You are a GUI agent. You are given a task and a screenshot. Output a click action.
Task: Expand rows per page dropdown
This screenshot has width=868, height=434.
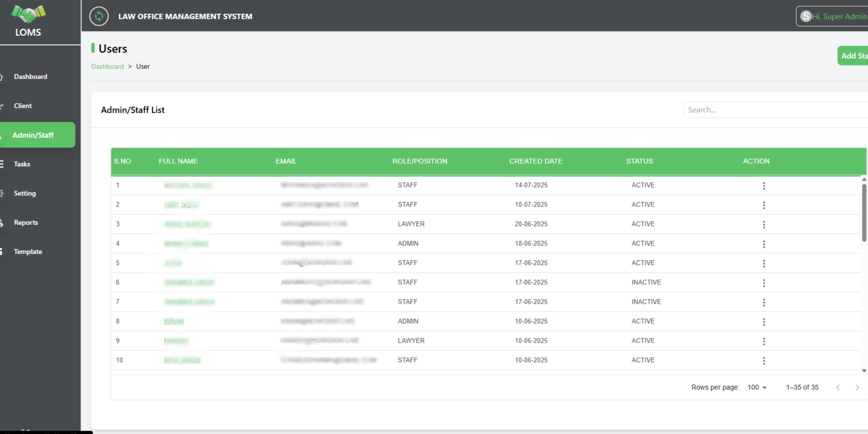point(757,387)
